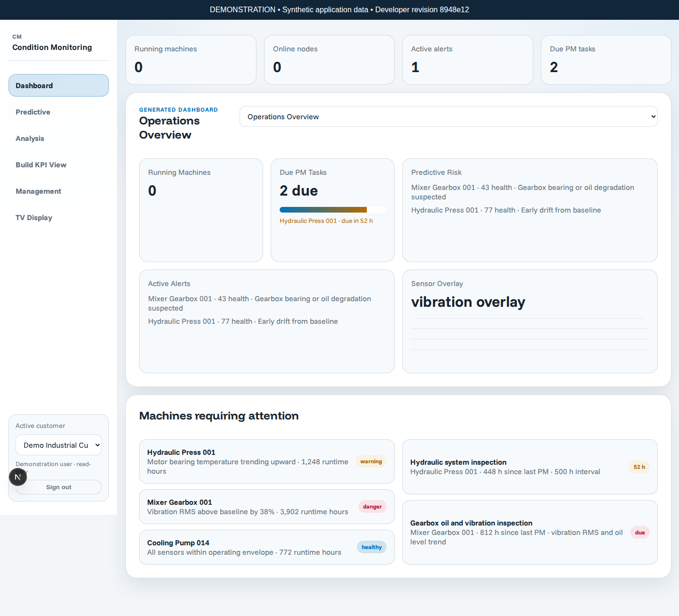Viewport: 679px width, 616px height.
Task: Click Mixer Gearbox 001 entry in Active Alerts
Action: [x=259, y=304]
